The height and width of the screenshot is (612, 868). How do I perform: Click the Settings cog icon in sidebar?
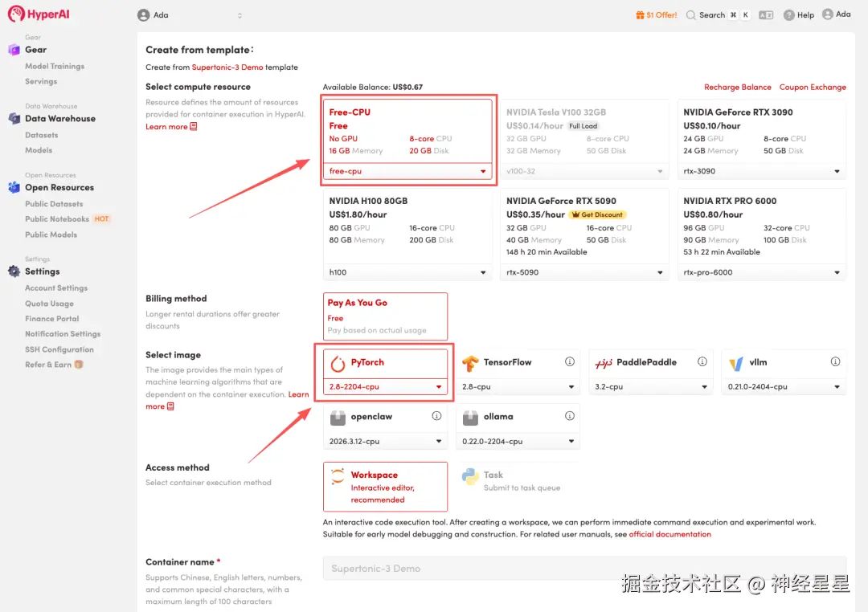(14, 271)
